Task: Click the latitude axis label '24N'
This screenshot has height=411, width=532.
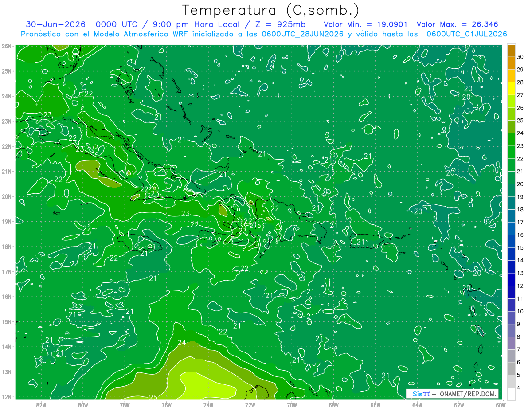Action: (x=7, y=96)
